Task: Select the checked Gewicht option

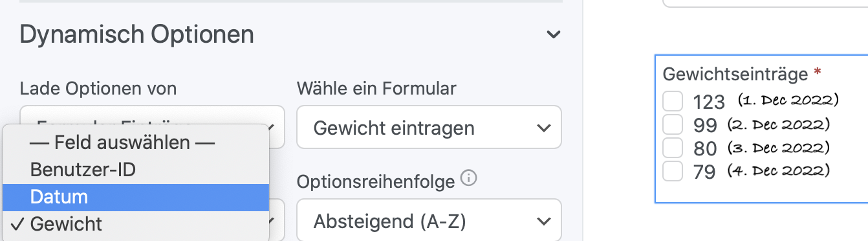Action: [x=135, y=224]
